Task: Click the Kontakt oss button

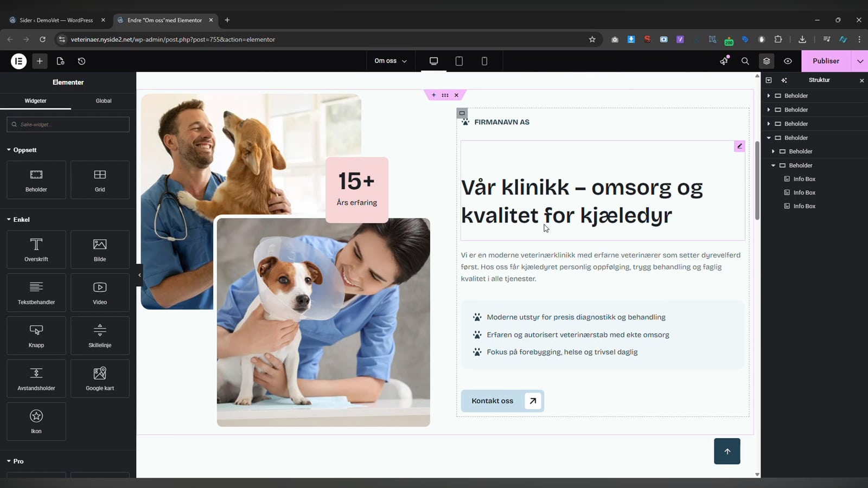Action: click(x=502, y=401)
